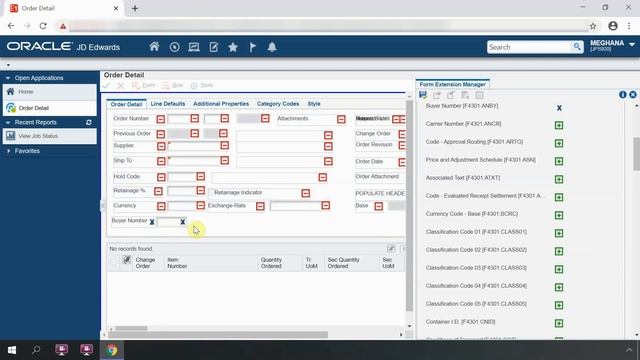Open the Row menu
Screen dimensions: 640x360
click(173, 85)
